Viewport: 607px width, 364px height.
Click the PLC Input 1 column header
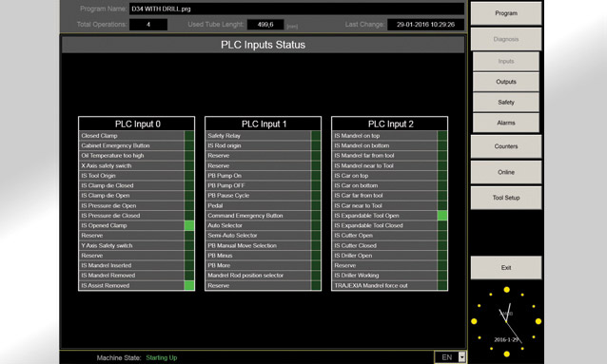pyautogui.click(x=264, y=124)
